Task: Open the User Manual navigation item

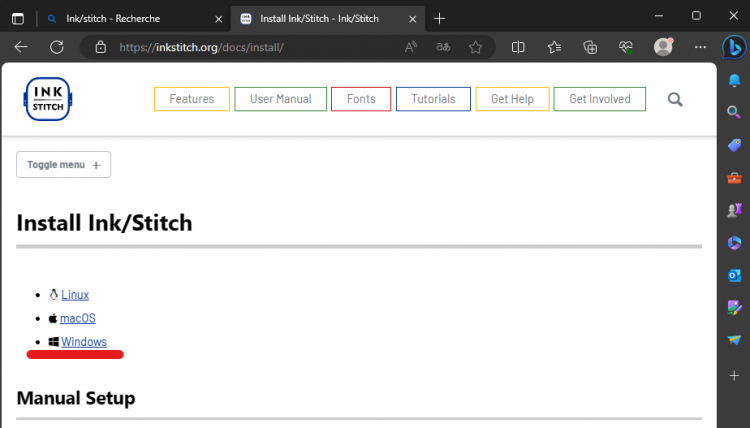Action: point(280,99)
